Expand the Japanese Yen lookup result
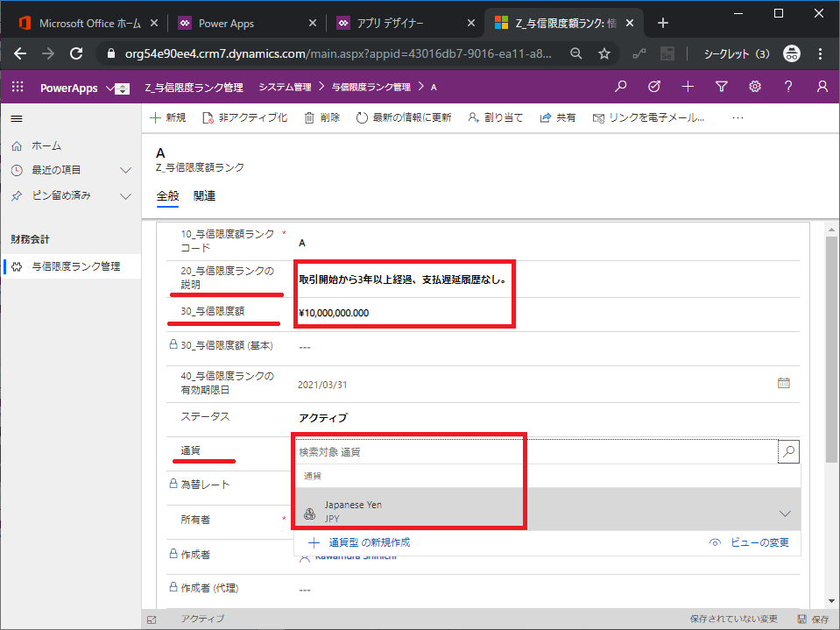Screen dimensions: 840x630 (x=784, y=513)
